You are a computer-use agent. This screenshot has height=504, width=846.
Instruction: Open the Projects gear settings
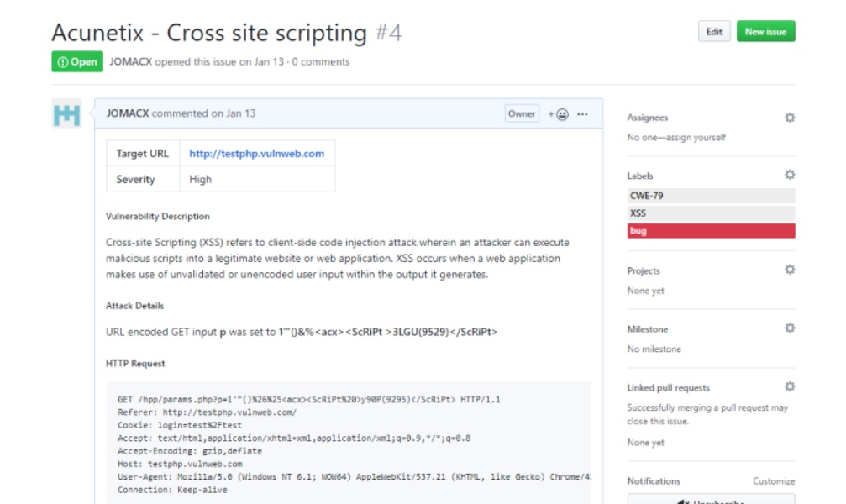(790, 270)
